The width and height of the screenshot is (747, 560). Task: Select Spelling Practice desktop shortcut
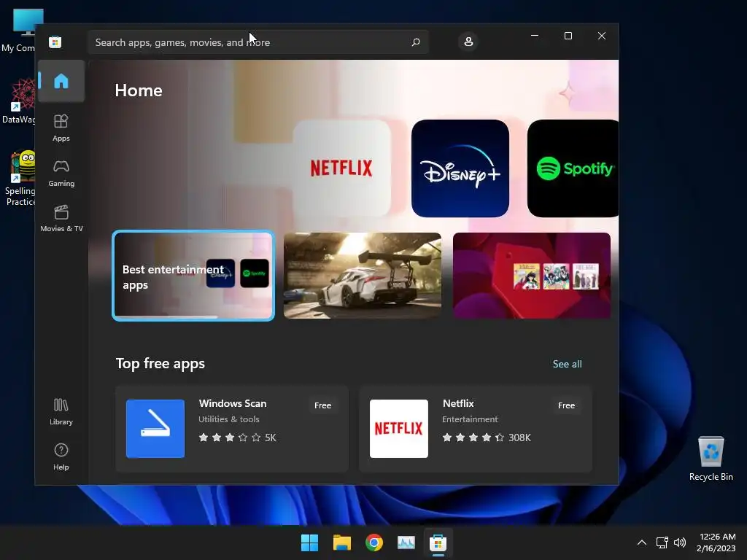[x=18, y=178]
